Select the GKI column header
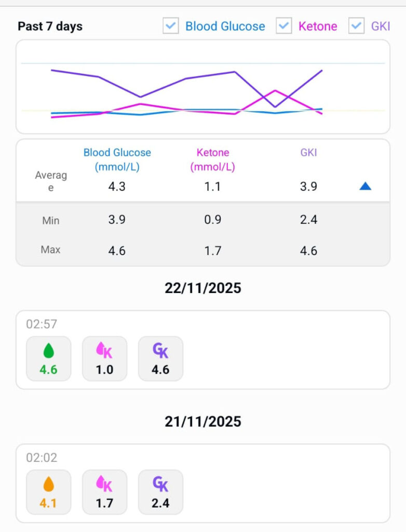 [x=308, y=153]
